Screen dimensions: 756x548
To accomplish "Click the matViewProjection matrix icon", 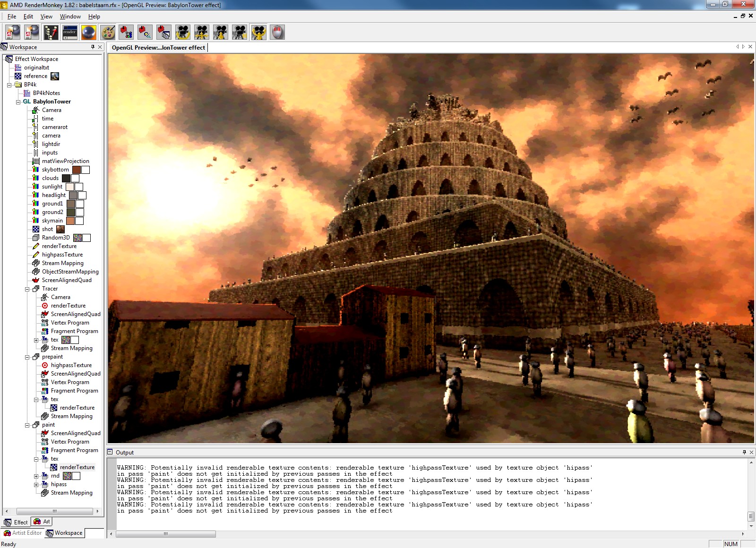I will [36, 161].
